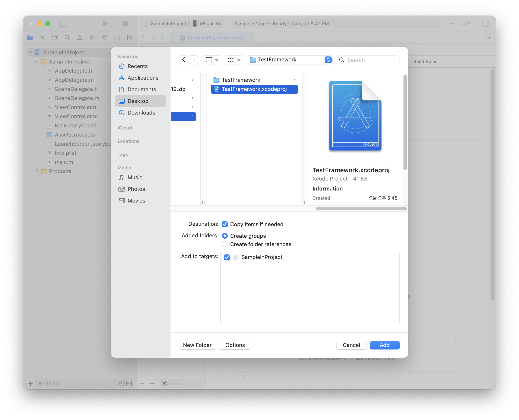Click the Search field in dialog
This screenshot has height=420, width=519.
click(371, 60)
